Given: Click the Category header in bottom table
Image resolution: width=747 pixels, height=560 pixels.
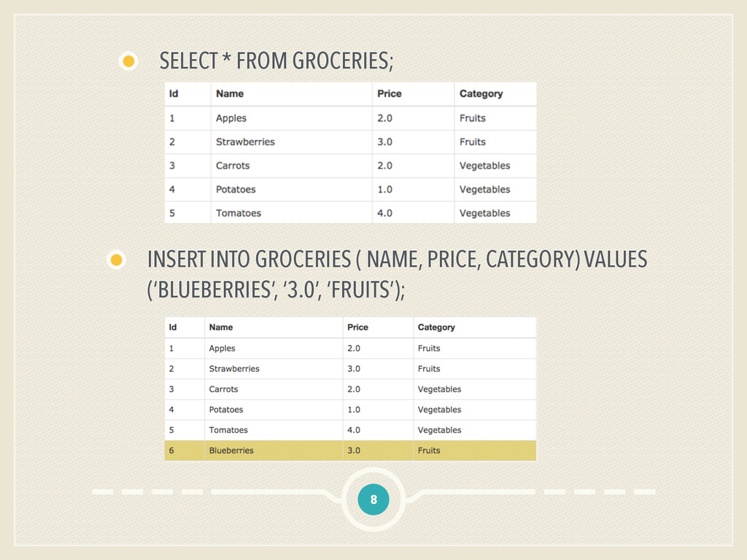Looking at the screenshot, I should click(x=436, y=327).
